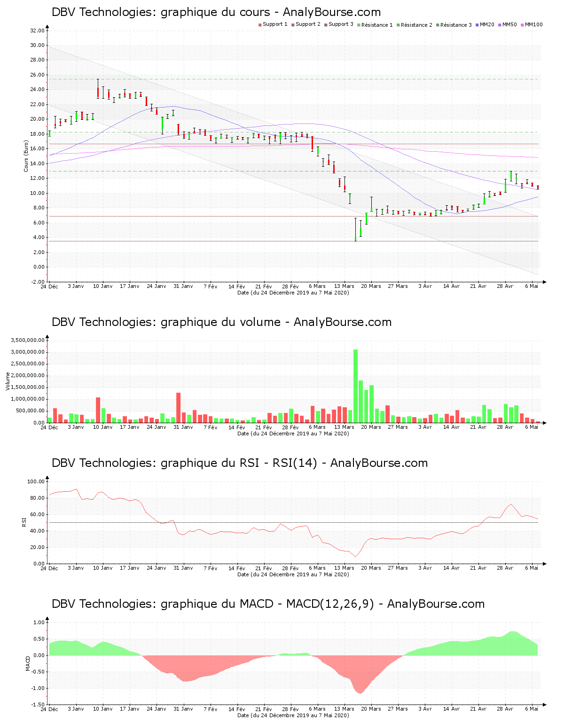Click the tall red volume bar near 31 Janv
Viewport: 564px width, 728px height.
point(179,408)
